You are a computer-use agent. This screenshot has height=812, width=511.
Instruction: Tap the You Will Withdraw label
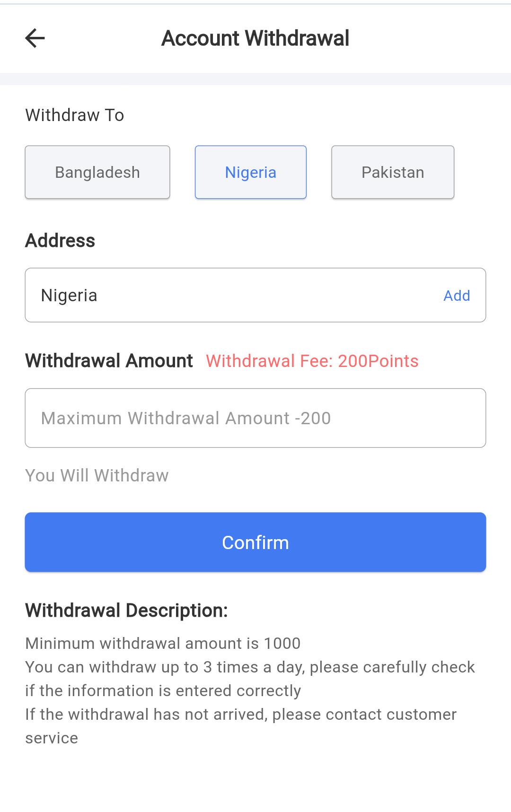click(97, 475)
